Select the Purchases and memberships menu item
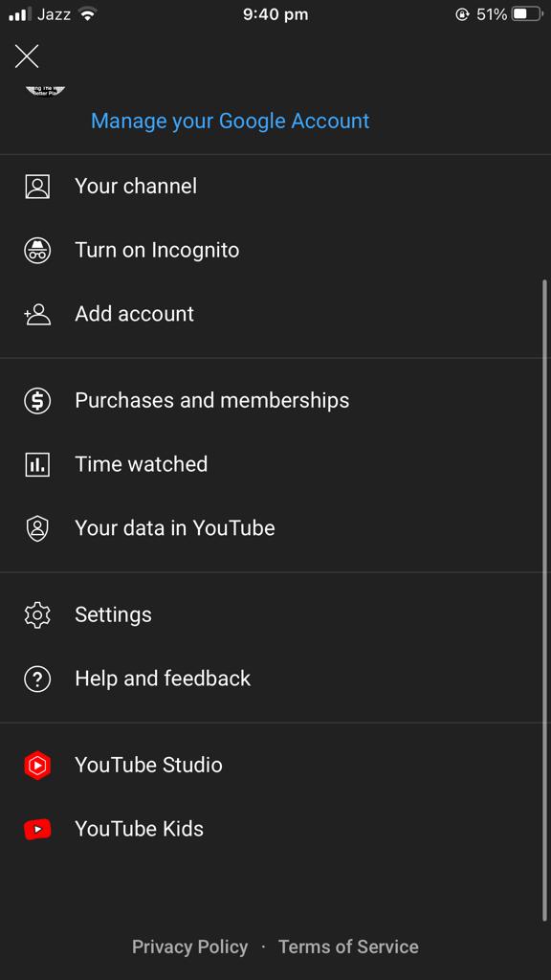551x980 pixels. (275, 401)
